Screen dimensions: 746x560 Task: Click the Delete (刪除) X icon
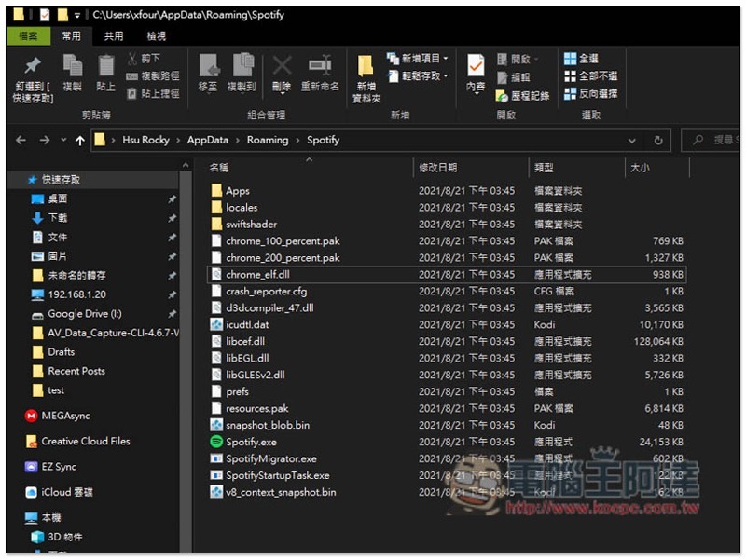282,65
